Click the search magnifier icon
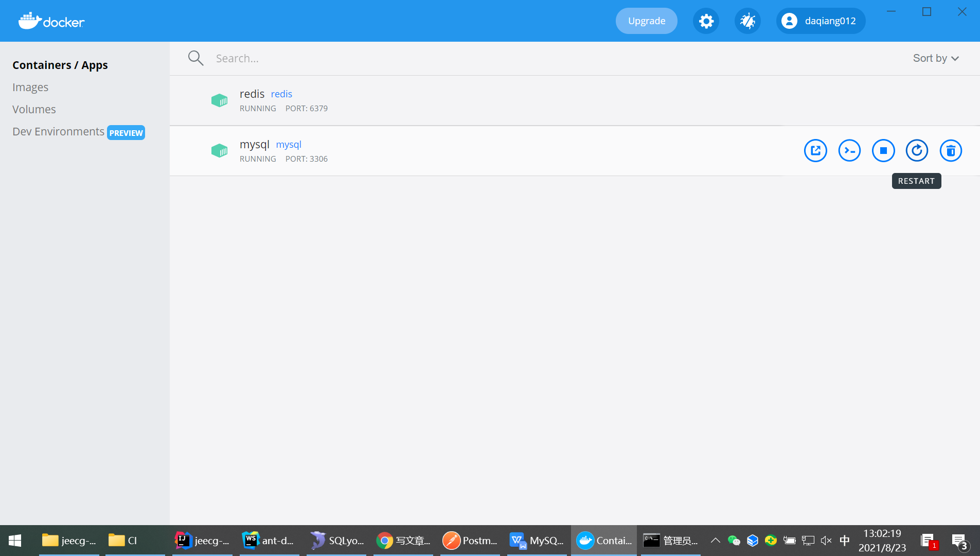This screenshot has width=980, height=556. 195,58
